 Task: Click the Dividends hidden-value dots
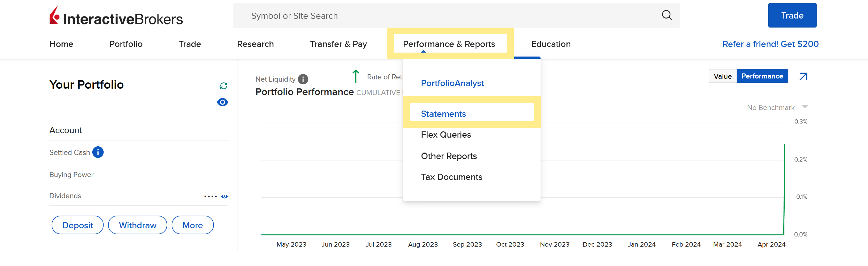(x=210, y=196)
